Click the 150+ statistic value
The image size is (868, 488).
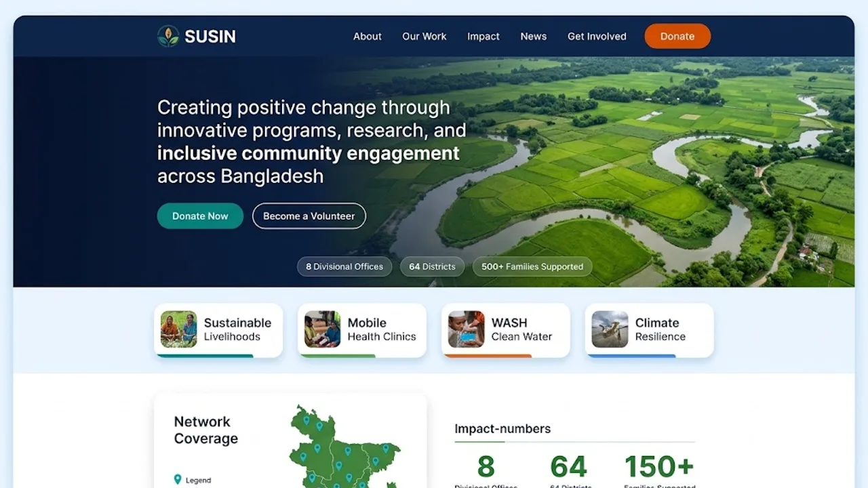(659, 466)
